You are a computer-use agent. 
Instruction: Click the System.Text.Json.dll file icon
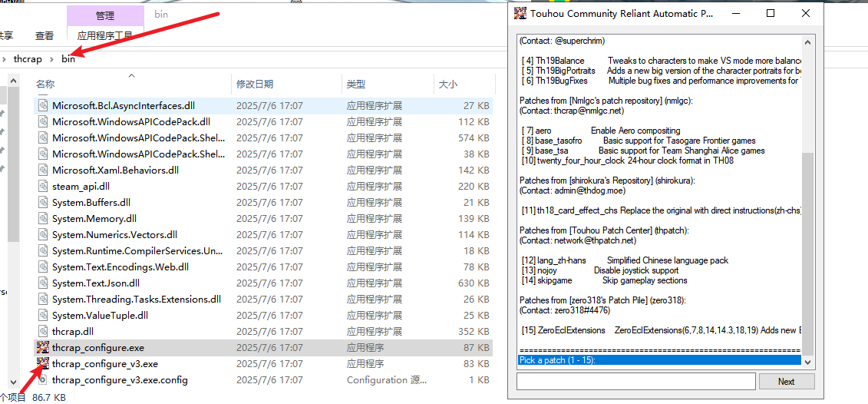43,283
